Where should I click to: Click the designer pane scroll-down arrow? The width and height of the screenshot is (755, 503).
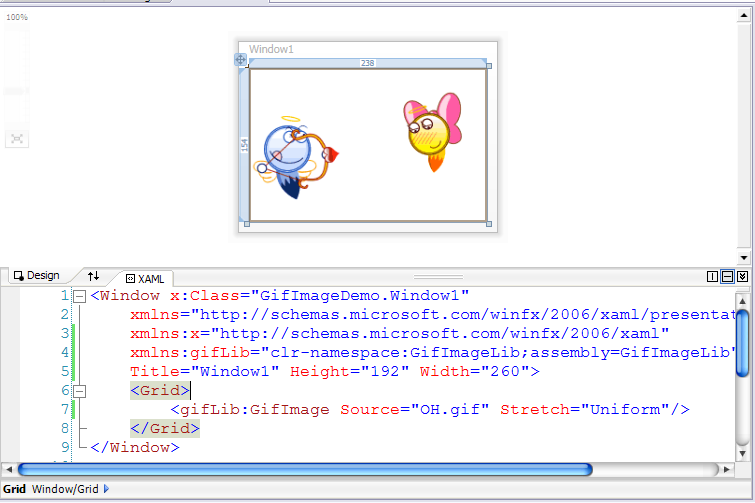[x=743, y=258]
